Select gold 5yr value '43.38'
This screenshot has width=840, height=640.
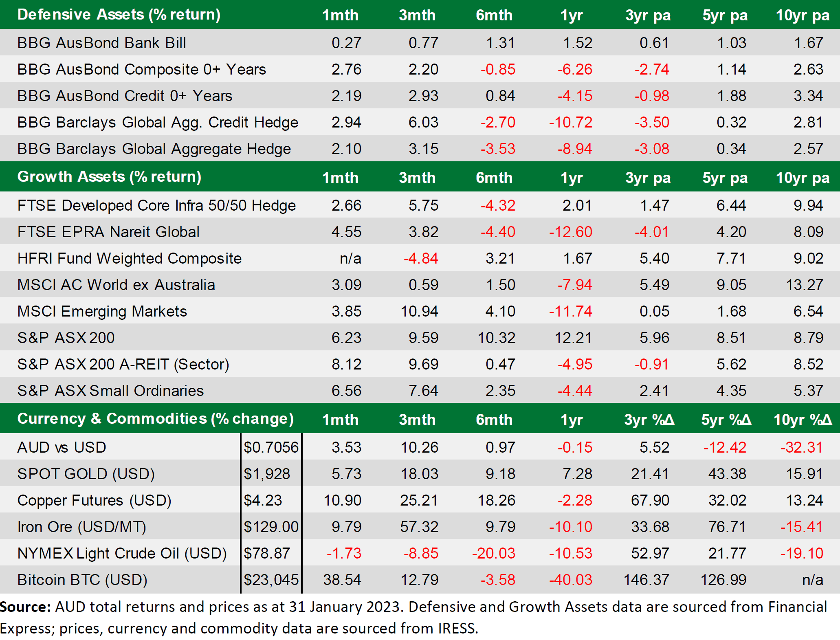[727, 474]
